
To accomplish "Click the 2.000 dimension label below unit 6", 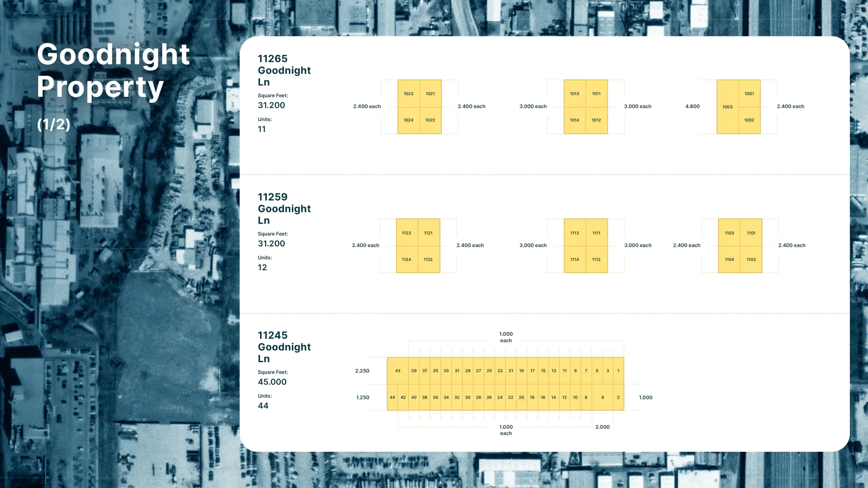I will [602, 427].
